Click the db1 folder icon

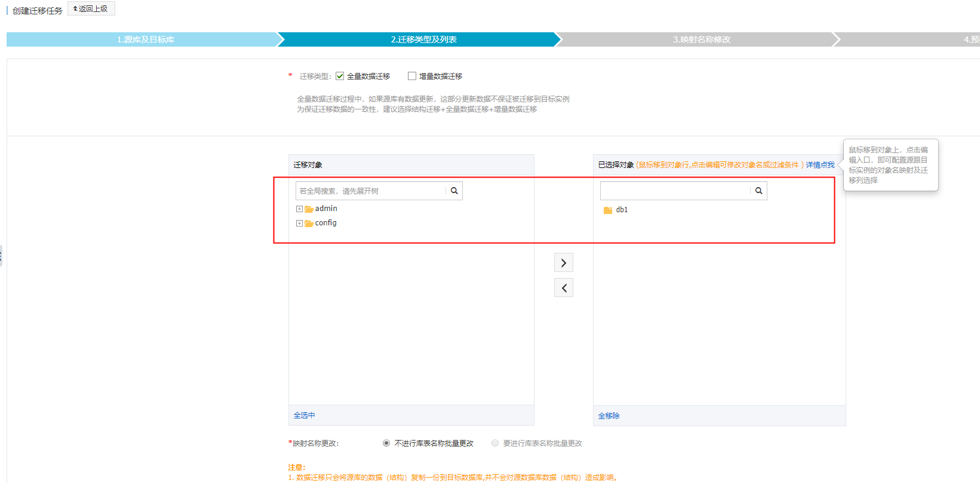[x=608, y=210]
